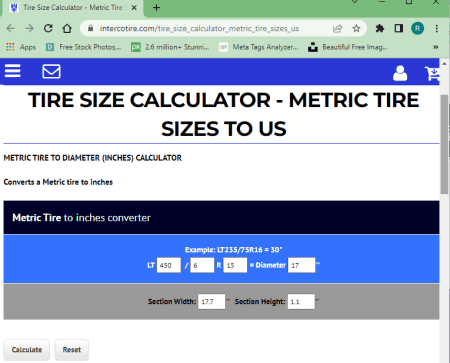The width and height of the screenshot is (450, 363).
Task: Bookmark this page with the star icon
Action: tap(356, 28)
